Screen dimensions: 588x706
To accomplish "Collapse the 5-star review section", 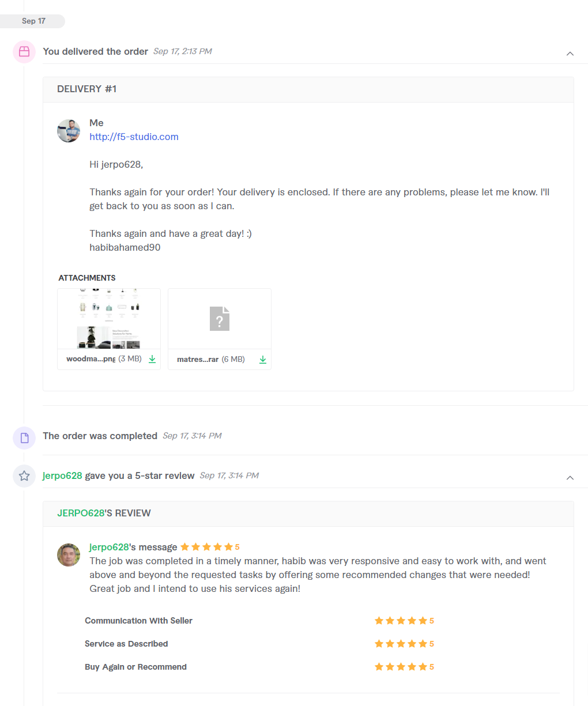I will tap(570, 478).
